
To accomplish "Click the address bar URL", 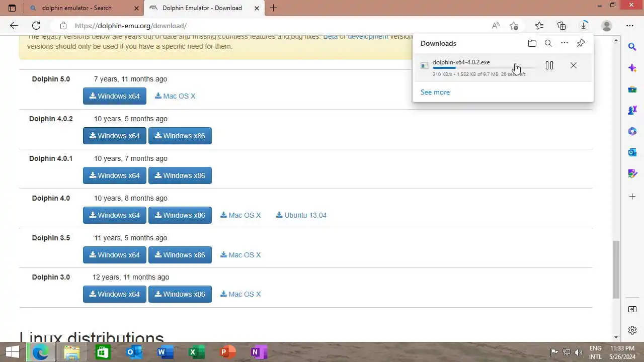I will click(131, 26).
